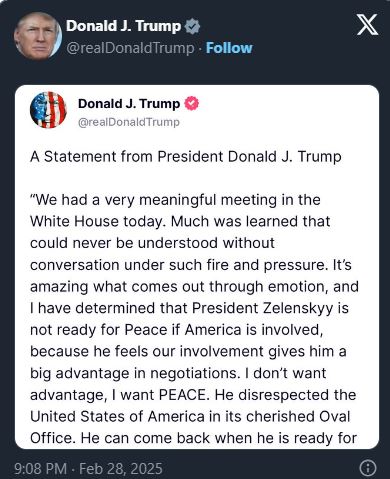Screen dimensions: 390x479
Task: Follow @realDonaldTrump
Action: (x=229, y=48)
